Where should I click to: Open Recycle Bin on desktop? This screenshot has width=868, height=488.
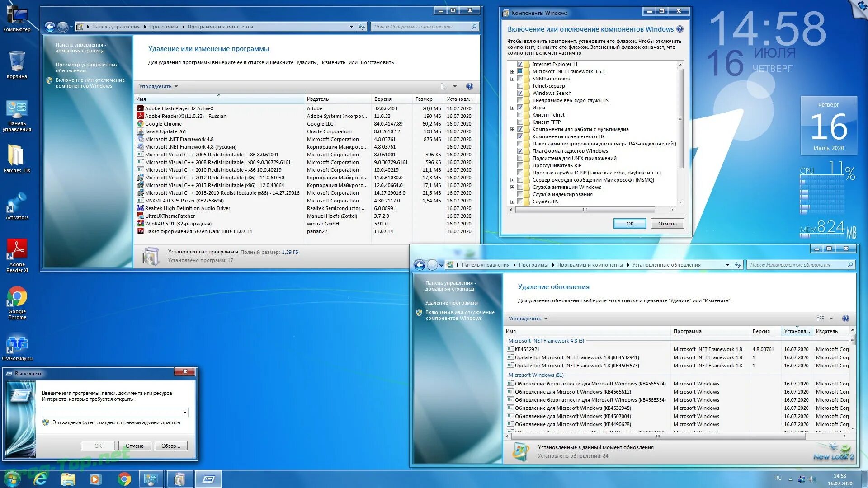point(17,62)
